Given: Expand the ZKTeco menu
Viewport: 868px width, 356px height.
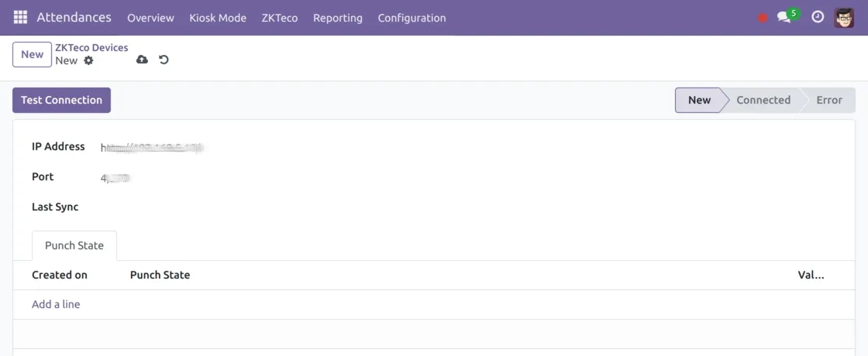Looking at the screenshot, I should coord(280,18).
